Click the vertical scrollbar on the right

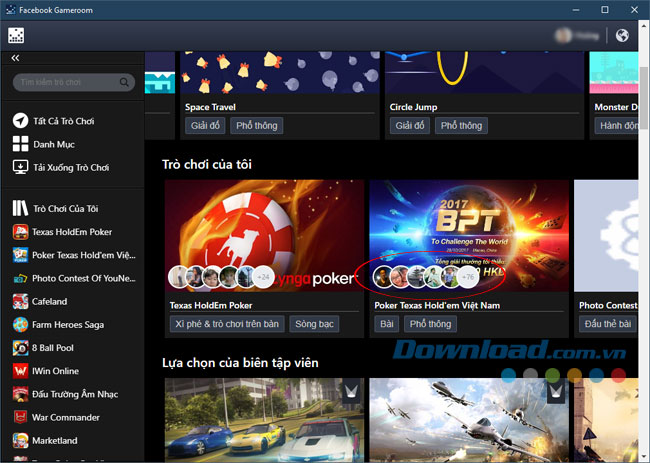pyautogui.click(x=644, y=97)
